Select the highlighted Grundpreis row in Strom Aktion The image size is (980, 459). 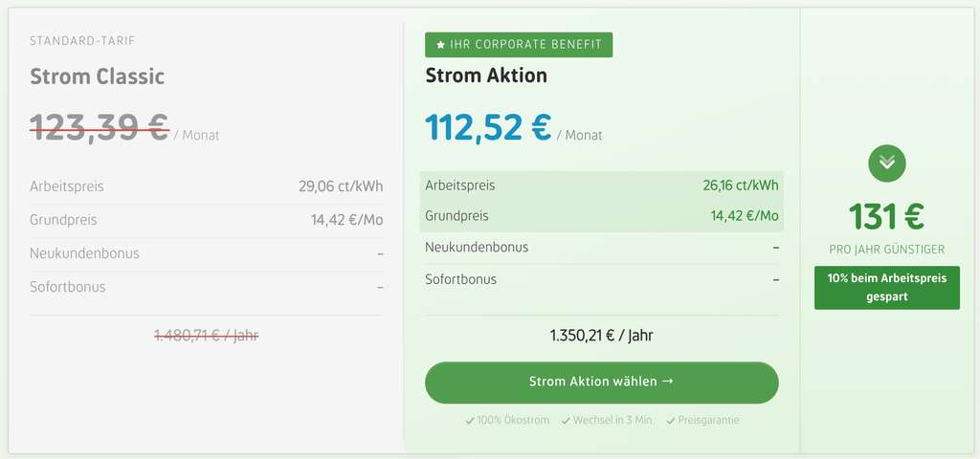[601, 216]
